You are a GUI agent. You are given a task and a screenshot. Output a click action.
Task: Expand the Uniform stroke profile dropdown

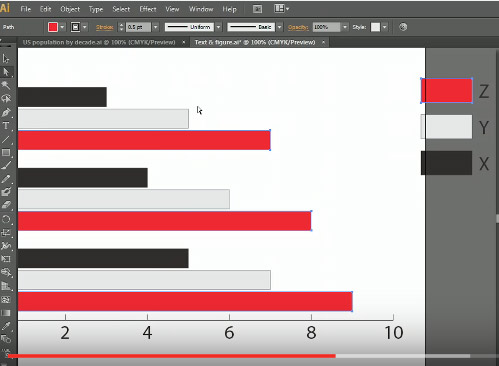(x=219, y=27)
